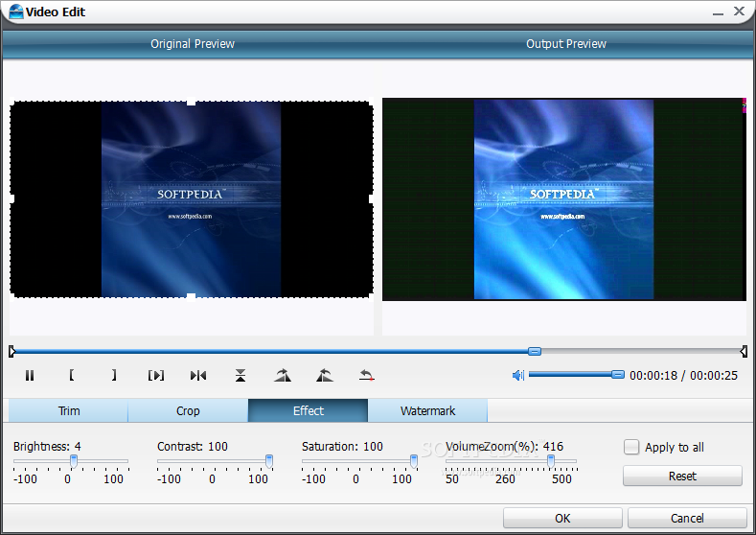This screenshot has height=535, width=756.
Task: Click the 00:00:18 / 00:00:25 time display
Action: [x=683, y=375]
